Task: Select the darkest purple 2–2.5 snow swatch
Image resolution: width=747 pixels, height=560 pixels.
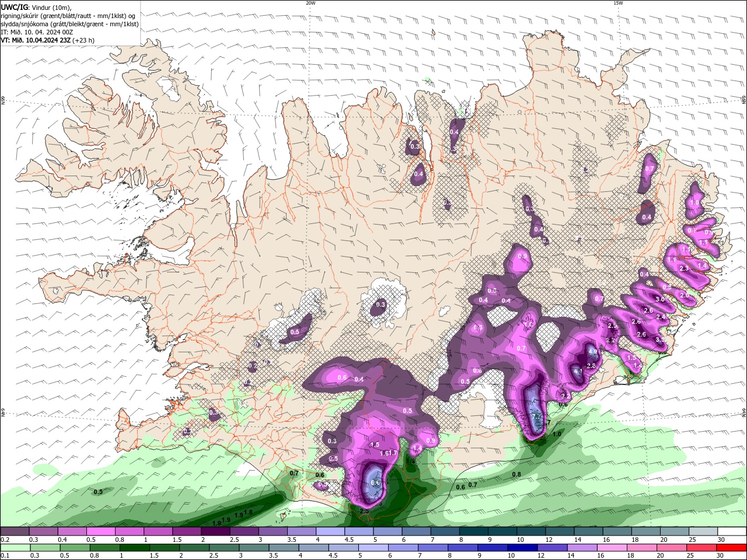Action: [x=215, y=531]
